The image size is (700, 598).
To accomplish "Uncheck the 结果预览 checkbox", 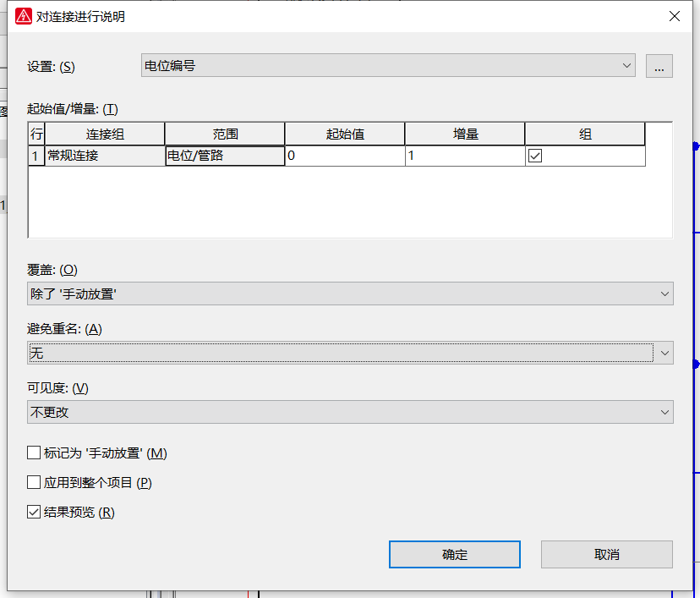I will [x=34, y=512].
